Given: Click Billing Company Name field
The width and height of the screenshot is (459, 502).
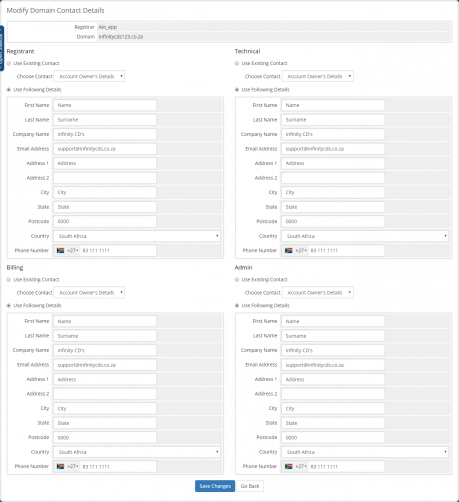Looking at the screenshot, I should [x=105, y=350].
